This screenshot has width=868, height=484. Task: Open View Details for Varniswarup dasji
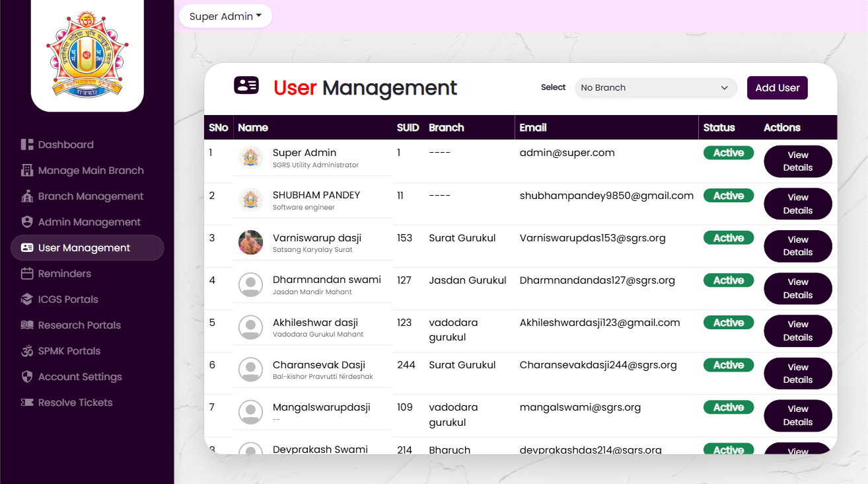tap(797, 246)
